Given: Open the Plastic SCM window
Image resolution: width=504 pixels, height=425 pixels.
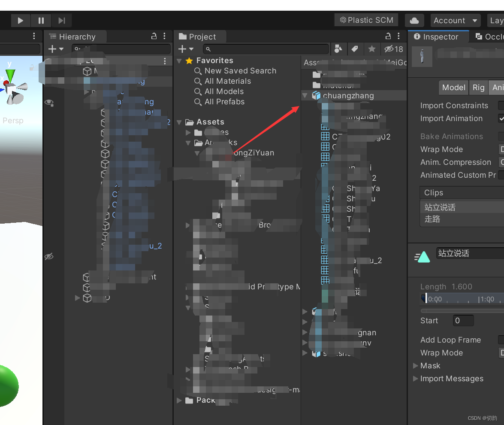Looking at the screenshot, I should click(366, 20).
